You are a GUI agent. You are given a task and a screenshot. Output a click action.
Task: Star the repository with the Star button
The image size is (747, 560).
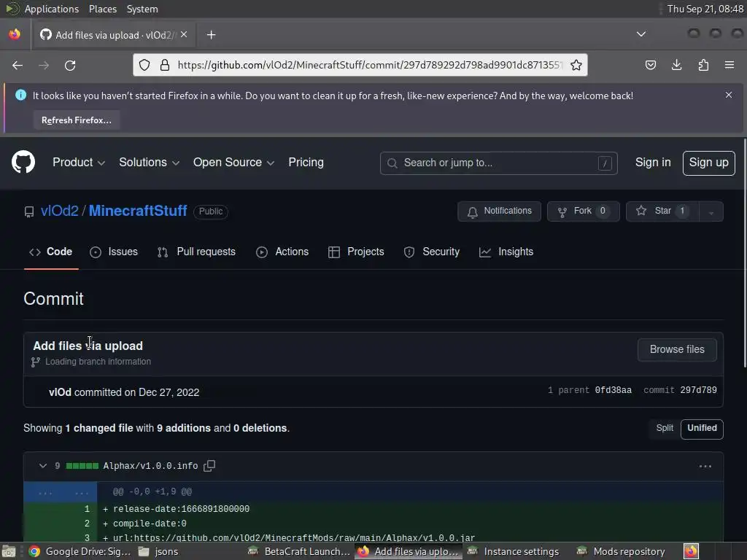(x=662, y=211)
